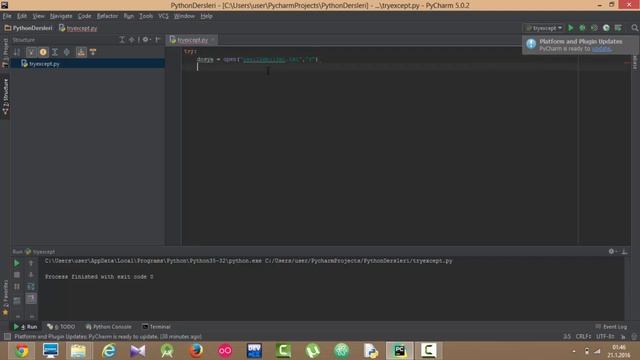The image size is (640, 360).
Task: Open the Structure side tool tab
Action: 5,96
